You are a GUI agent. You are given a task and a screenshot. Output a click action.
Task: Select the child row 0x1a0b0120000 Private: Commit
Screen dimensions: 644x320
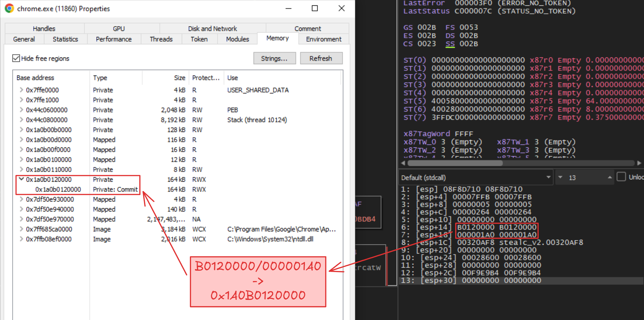click(x=178, y=189)
